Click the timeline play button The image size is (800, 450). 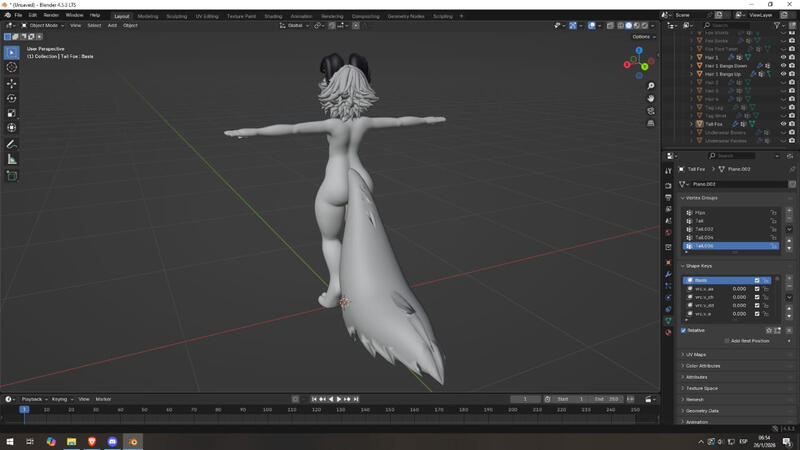339,399
